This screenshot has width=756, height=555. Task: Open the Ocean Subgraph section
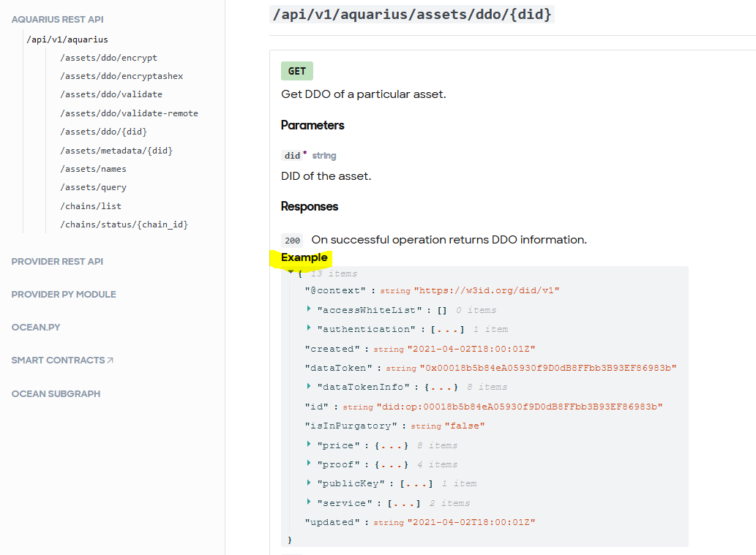coord(56,394)
